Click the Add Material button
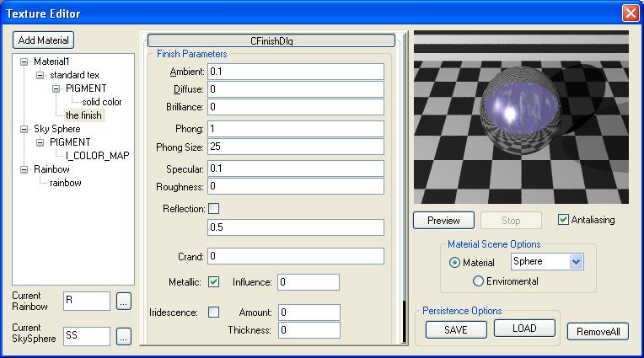This screenshot has width=644, height=358. pos(44,40)
